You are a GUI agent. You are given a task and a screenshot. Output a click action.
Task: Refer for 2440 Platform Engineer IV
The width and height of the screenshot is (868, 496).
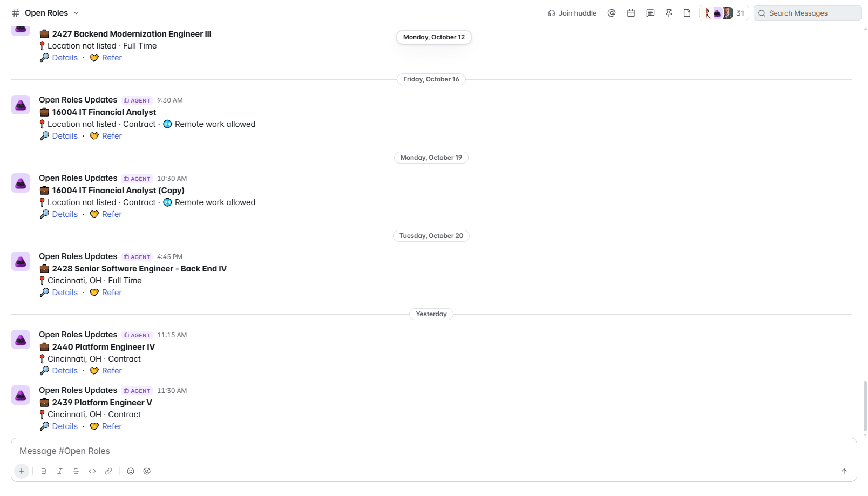coord(112,371)
